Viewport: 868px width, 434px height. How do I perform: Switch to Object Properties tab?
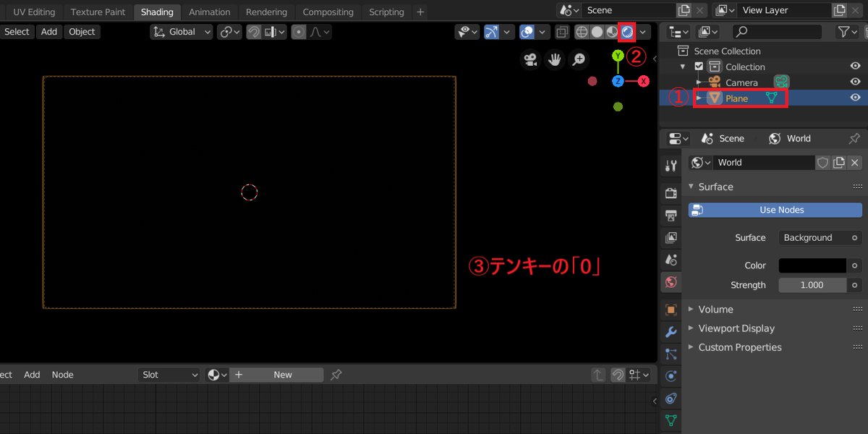[671, 310]
